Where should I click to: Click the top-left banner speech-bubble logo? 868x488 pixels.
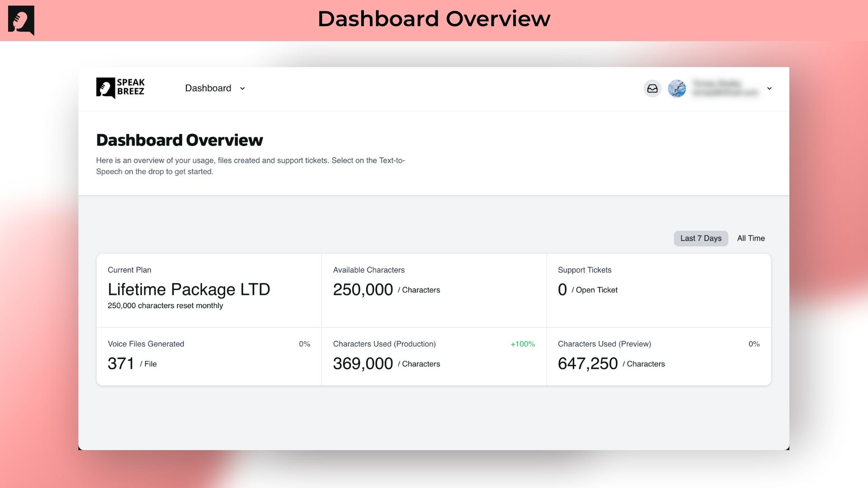21,20
